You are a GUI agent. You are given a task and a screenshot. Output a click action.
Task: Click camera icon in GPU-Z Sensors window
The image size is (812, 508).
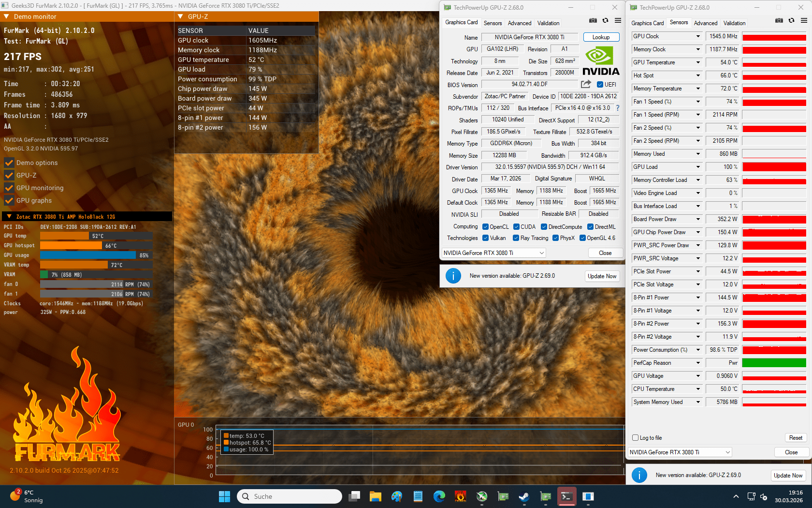779,21
